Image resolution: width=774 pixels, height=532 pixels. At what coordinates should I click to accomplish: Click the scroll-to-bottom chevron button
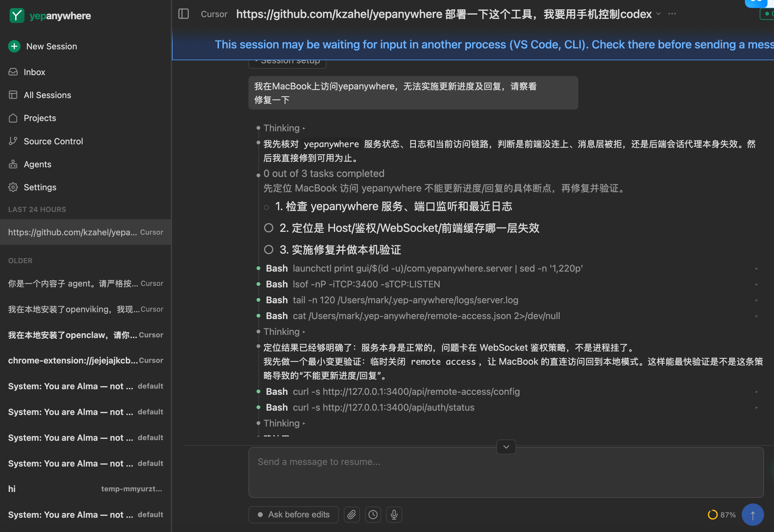click(x=506, y=447)
